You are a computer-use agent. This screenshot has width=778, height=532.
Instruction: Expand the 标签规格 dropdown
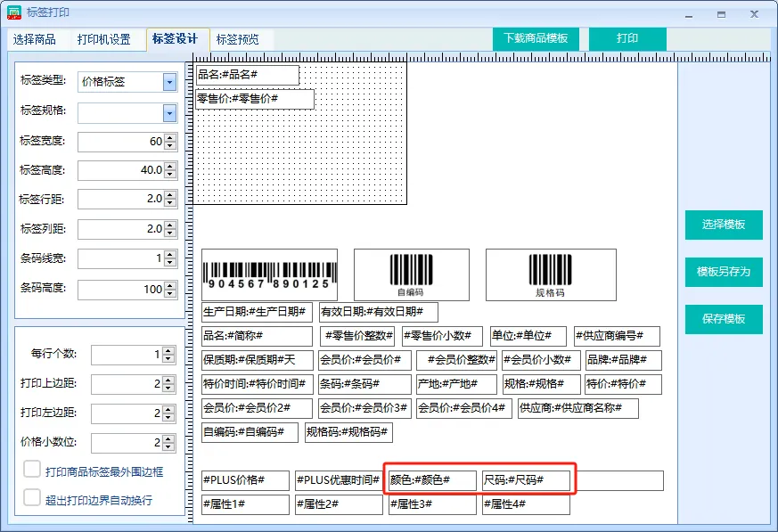[169, 113]
